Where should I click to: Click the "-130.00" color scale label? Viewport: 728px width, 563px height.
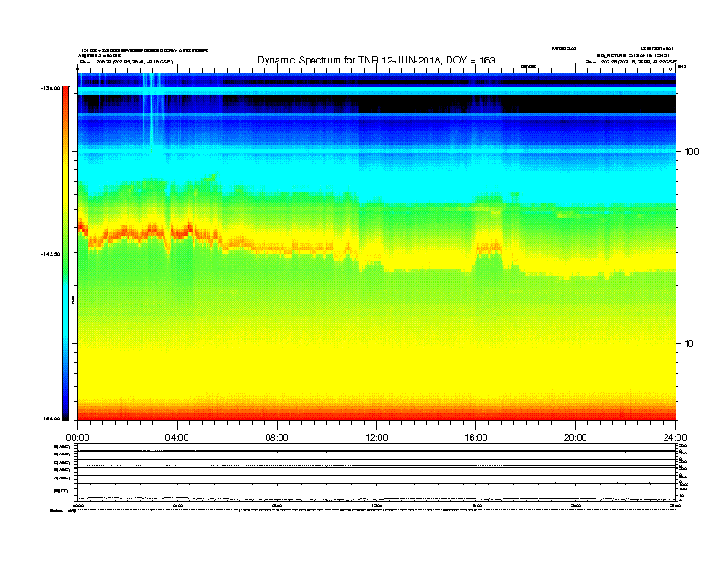(x=51, y=88)
